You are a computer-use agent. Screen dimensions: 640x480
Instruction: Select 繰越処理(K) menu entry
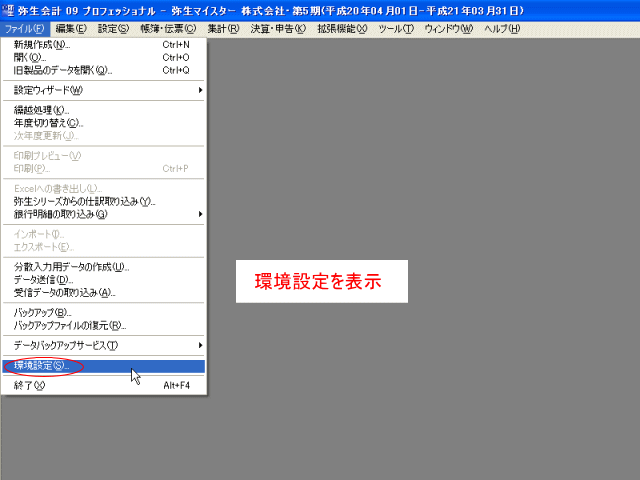point(104,110)
